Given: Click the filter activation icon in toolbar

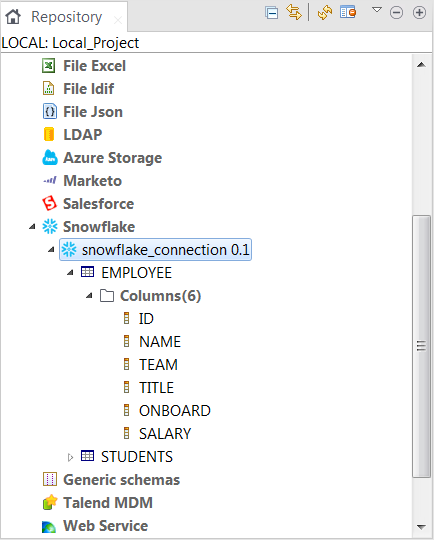Looking at the screenshot, I should 348,12.
